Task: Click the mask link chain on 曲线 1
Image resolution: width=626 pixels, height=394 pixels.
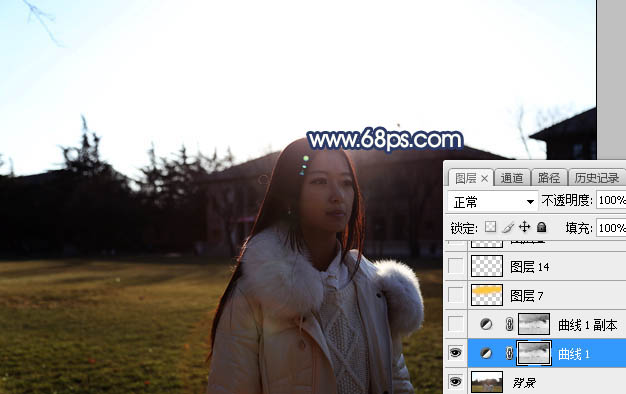Action: (509, 353)
